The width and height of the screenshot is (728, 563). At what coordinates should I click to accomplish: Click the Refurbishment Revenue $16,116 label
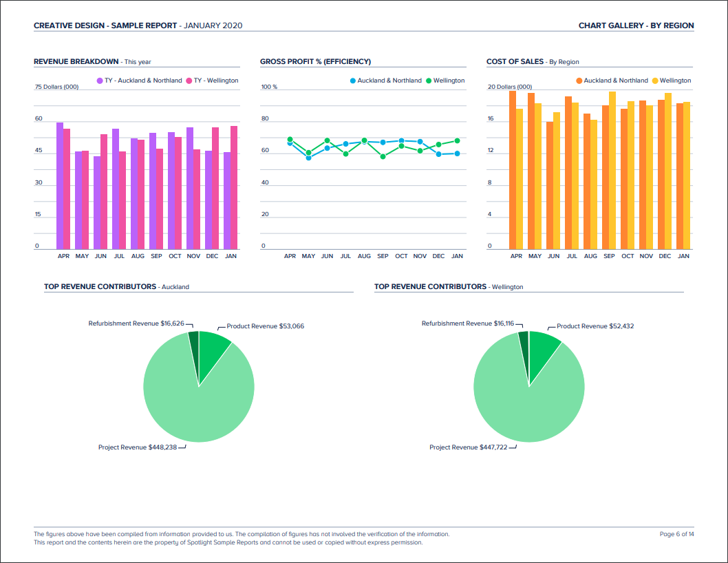click(471, 323)
